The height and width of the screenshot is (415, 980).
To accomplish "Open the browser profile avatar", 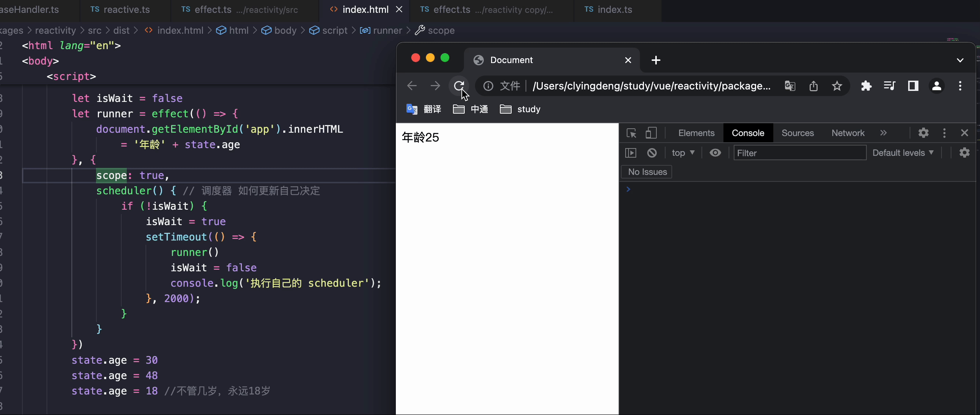I will pos(937,85).
